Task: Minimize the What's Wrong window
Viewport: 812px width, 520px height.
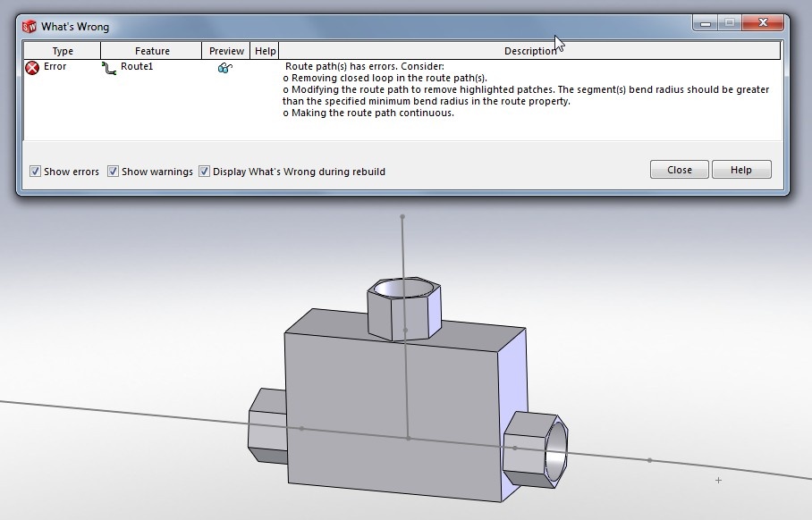Action: pyautogui.click(x=705, y=22)
